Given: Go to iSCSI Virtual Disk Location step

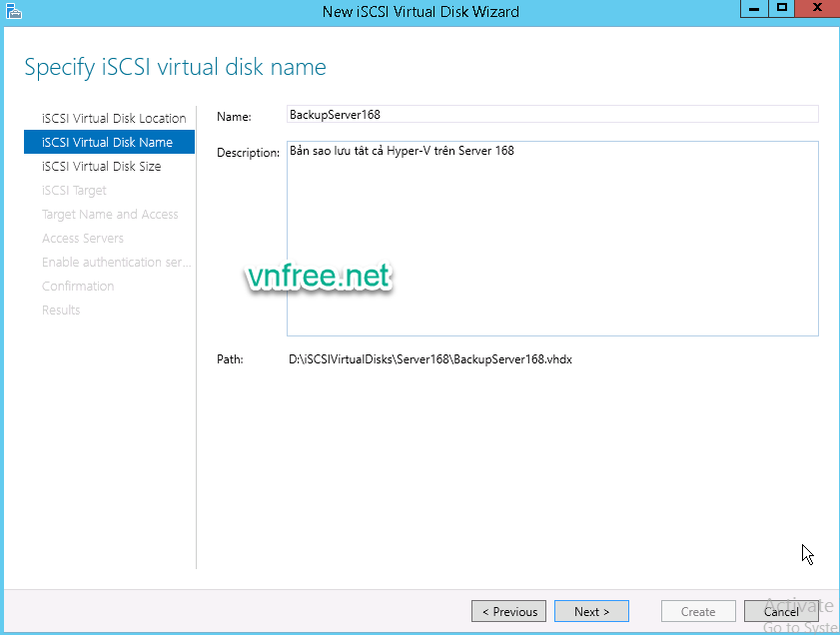Looking at the screenshot, I should tap(114, 118).
